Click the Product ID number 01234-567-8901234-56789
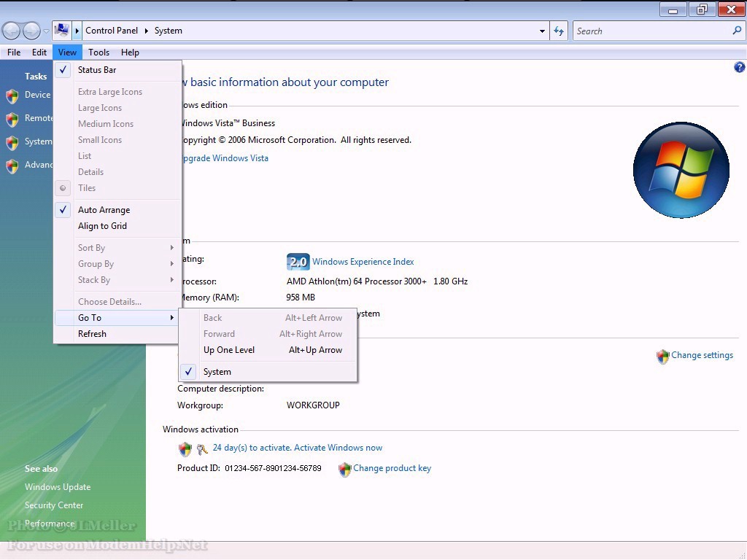Viewport: 747px width, 560px height. coord(273,469)
